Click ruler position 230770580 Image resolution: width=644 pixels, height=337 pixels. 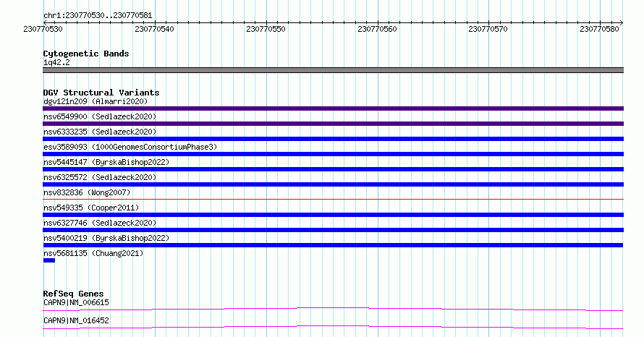tap(599, 29)
